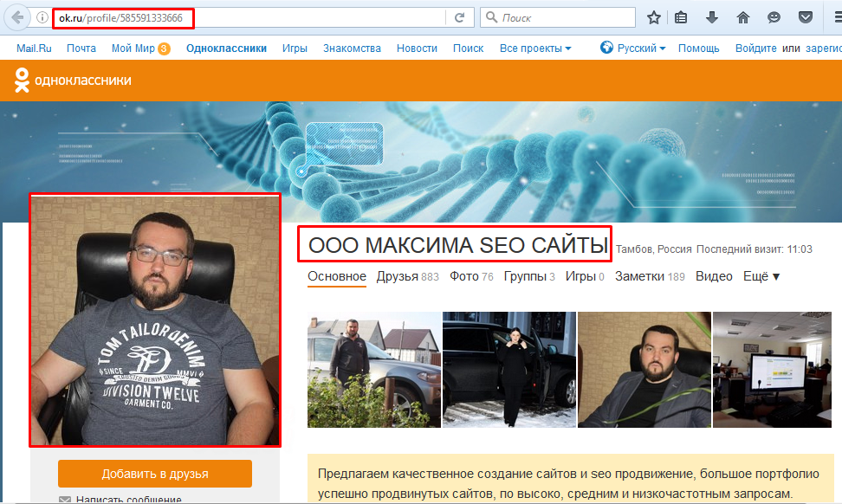Open Поиск link in portal bar
The width and height of the screenshot is (842, 504).
[469, 48]
